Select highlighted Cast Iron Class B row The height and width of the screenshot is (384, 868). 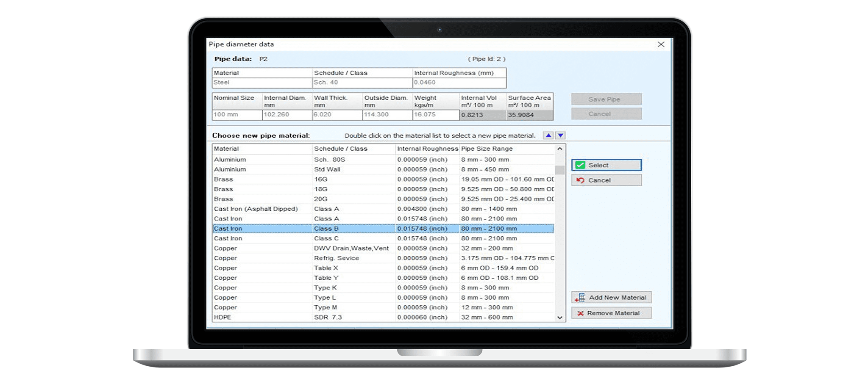[x=383, y=229]
